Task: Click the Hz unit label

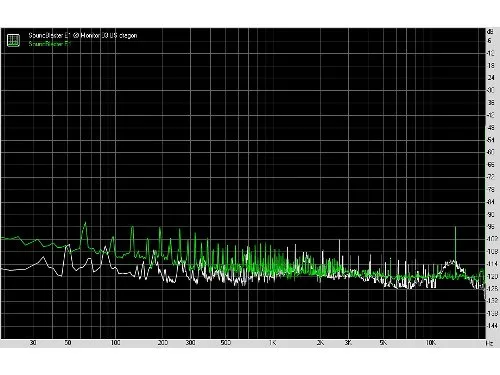Action: [x=489, y=343]
